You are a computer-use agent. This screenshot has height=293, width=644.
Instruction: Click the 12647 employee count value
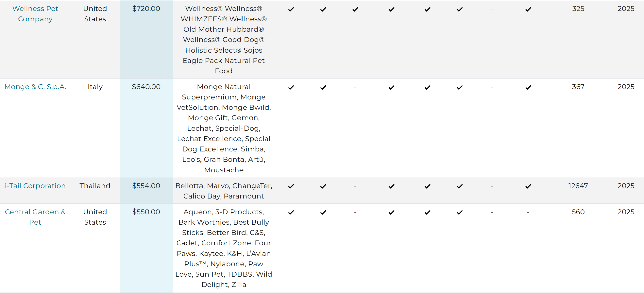tap(578, 186)
